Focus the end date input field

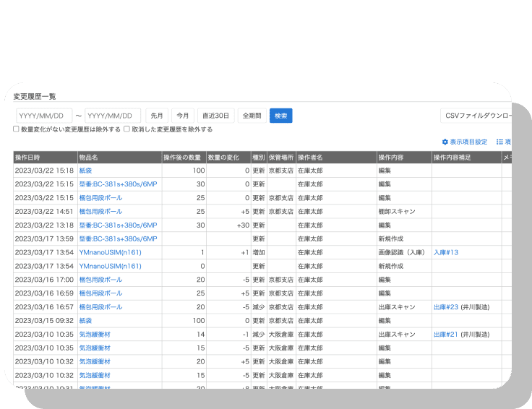coord(113,116)
